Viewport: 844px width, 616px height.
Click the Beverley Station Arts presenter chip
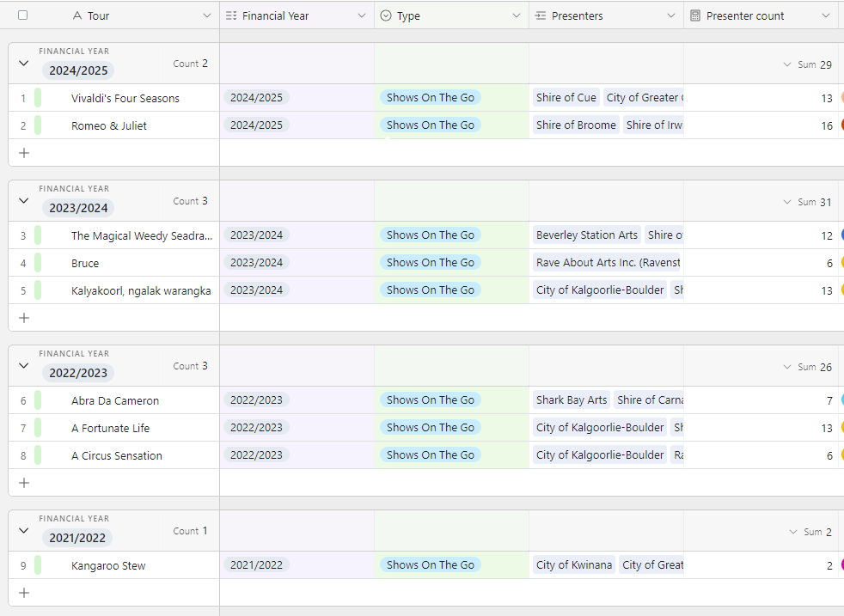587,235
